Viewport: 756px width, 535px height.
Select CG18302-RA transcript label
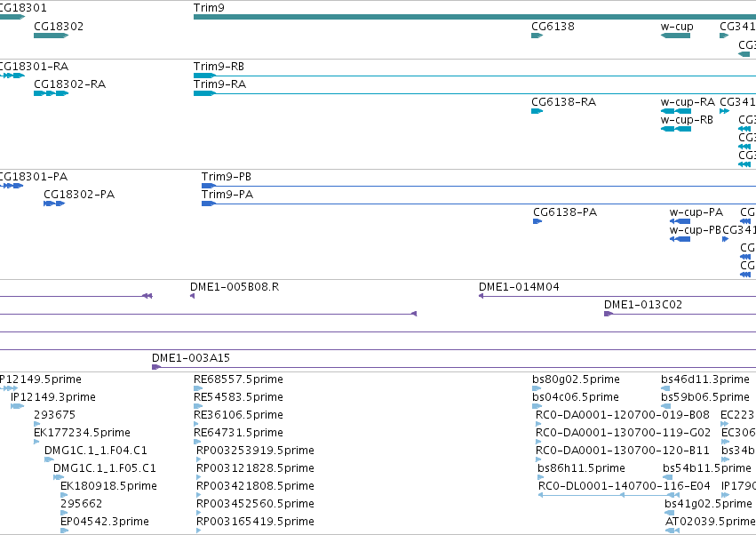point(69,84)
